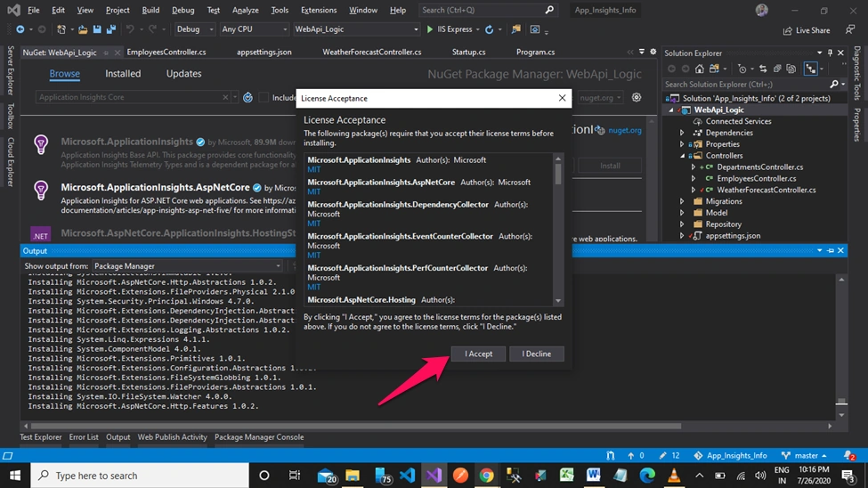Expand the Dependencies node
868x488 pixels.
coord(681,133)
